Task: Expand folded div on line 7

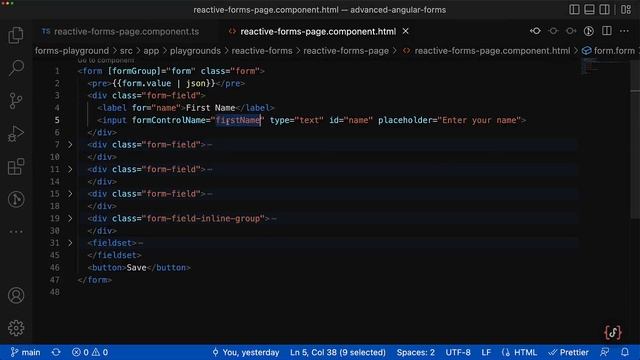Action: pos(70,144)
